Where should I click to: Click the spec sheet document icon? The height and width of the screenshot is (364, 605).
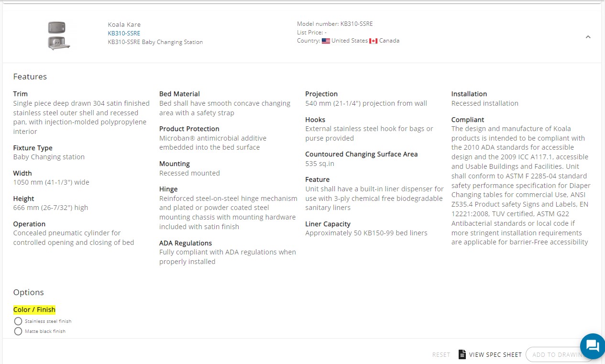click(x=462, y=354)
